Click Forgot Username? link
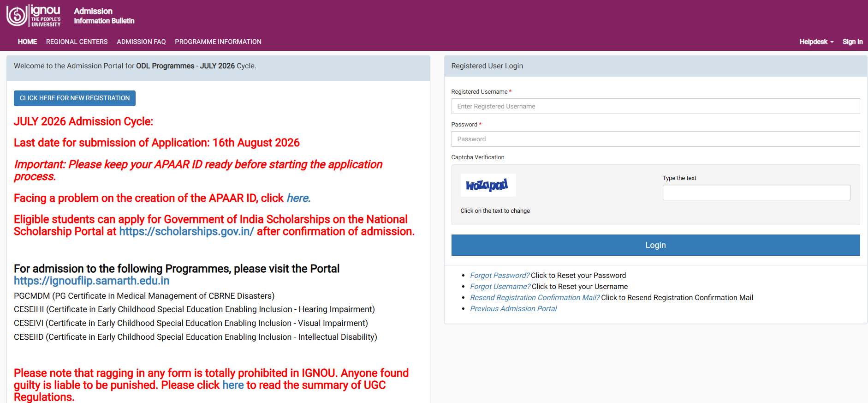This screenshot has width=868, height=403. point(500,287)
